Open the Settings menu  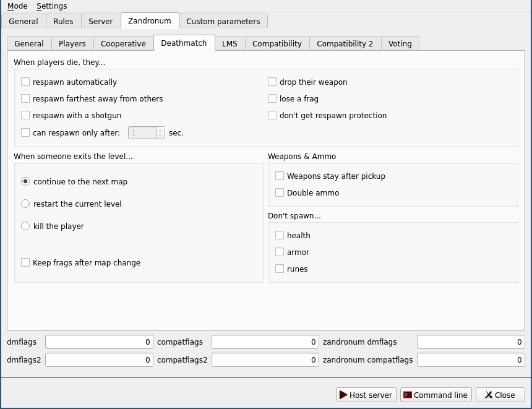coord(51,6)
